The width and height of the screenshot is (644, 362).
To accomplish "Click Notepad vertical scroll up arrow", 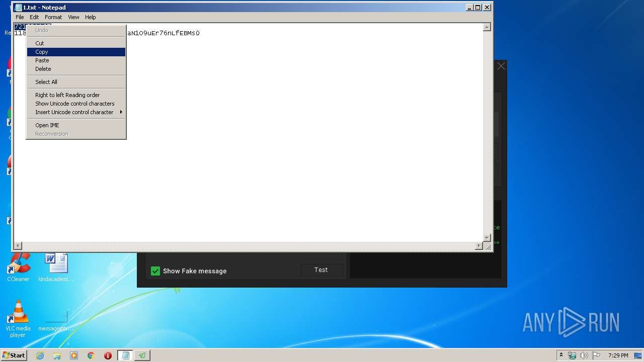I will pos(487,27).
